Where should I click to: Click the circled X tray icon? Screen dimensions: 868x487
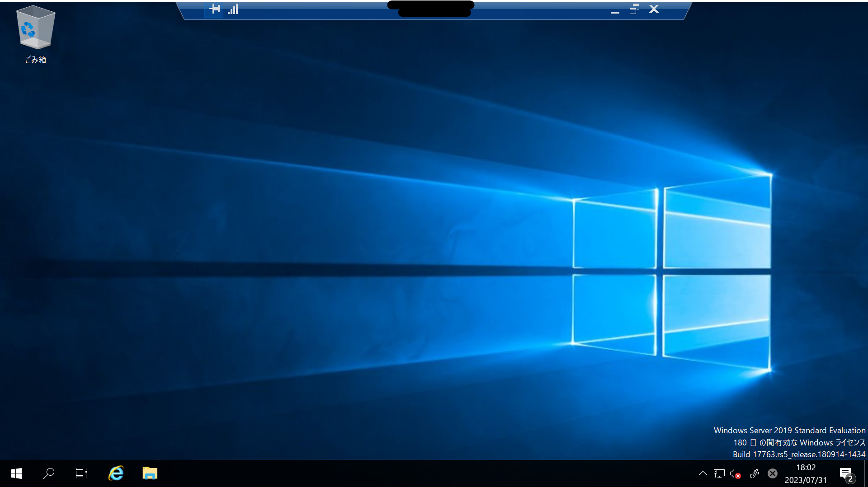click(x=773, y=473)
